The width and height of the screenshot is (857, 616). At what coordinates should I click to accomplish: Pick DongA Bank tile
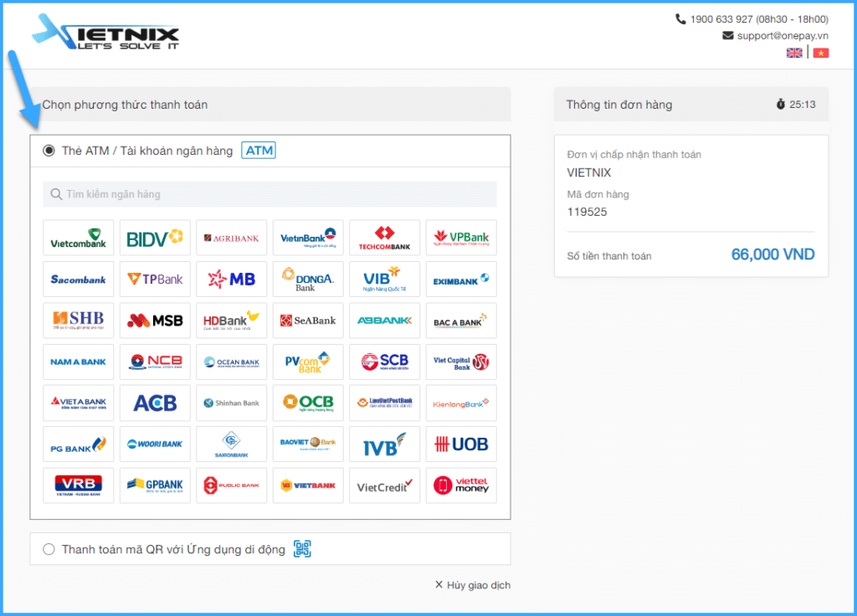click(x=308, y=280)
